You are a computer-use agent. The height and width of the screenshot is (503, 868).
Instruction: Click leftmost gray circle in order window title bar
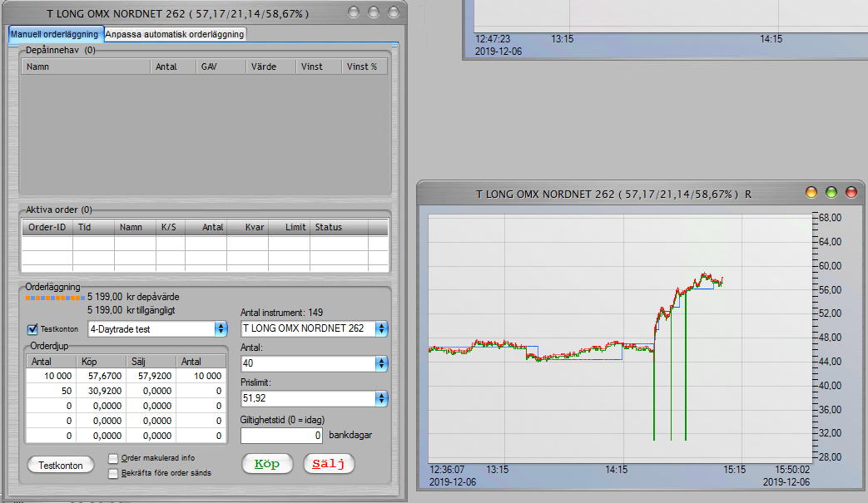click(354, 12)
